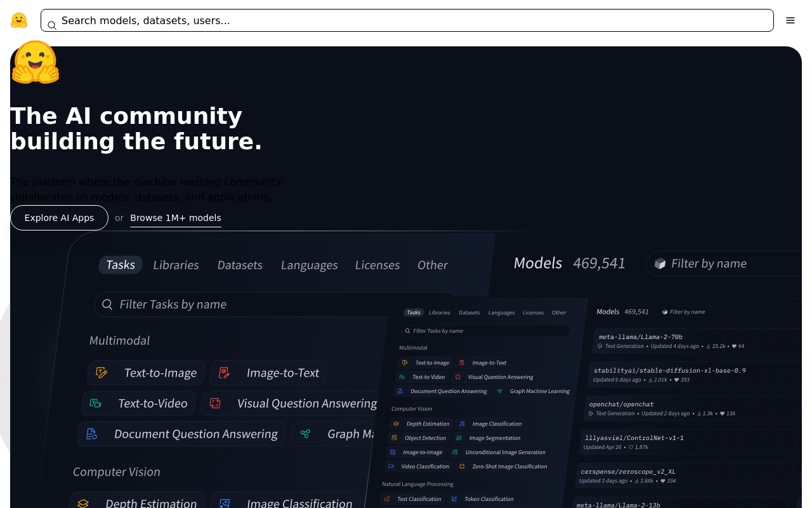Image resolution: width=812 pixels, height=508 pixels.
Task: Click the large Filter by name models field
Action: click(724, 264)
